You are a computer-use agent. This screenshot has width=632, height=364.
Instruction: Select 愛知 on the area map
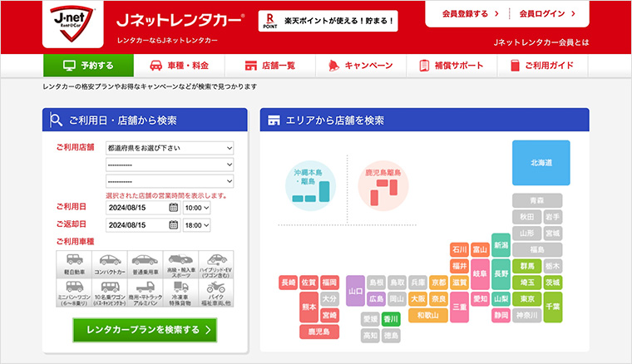pos(480,299)
